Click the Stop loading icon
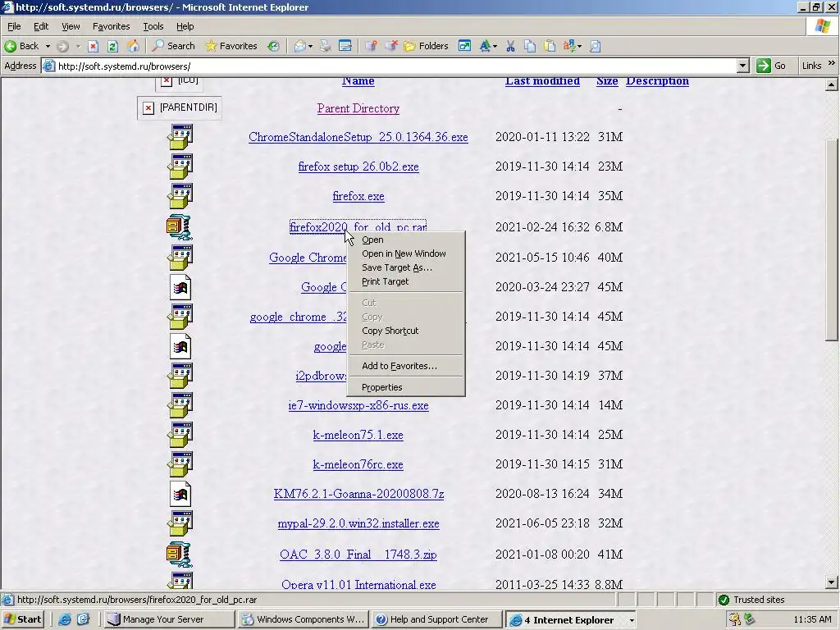The image size is (840, 630). [93, 46]
